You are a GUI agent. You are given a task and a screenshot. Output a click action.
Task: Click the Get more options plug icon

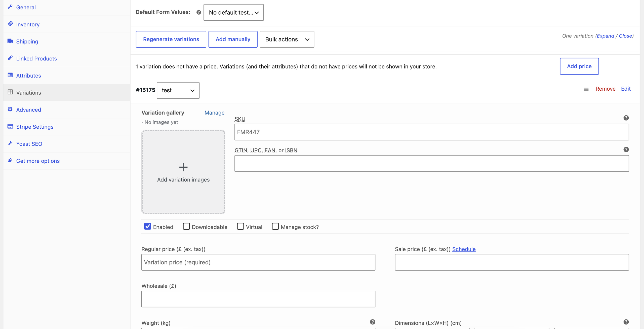[x=10, y=160]
